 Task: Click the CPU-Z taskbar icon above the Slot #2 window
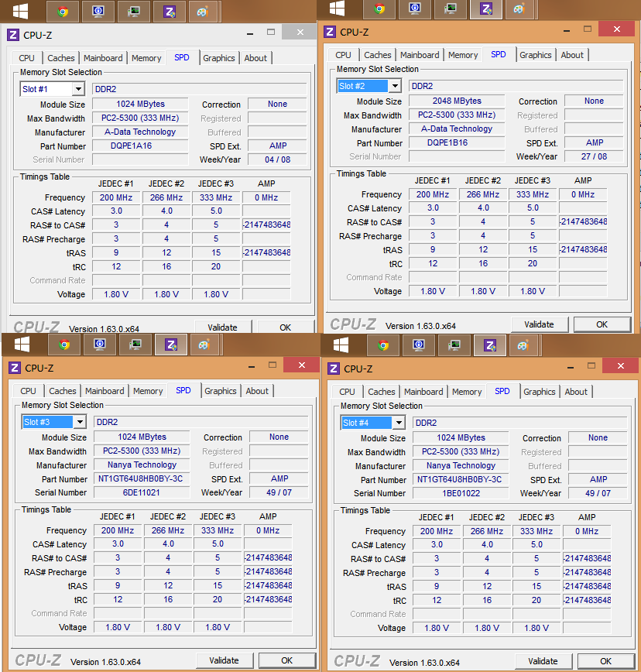486,9
